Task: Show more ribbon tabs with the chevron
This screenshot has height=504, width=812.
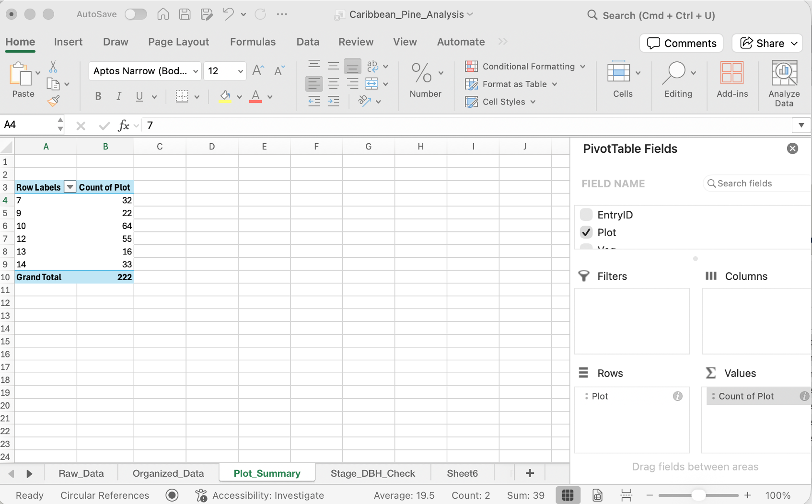Action: coord(502,42)
